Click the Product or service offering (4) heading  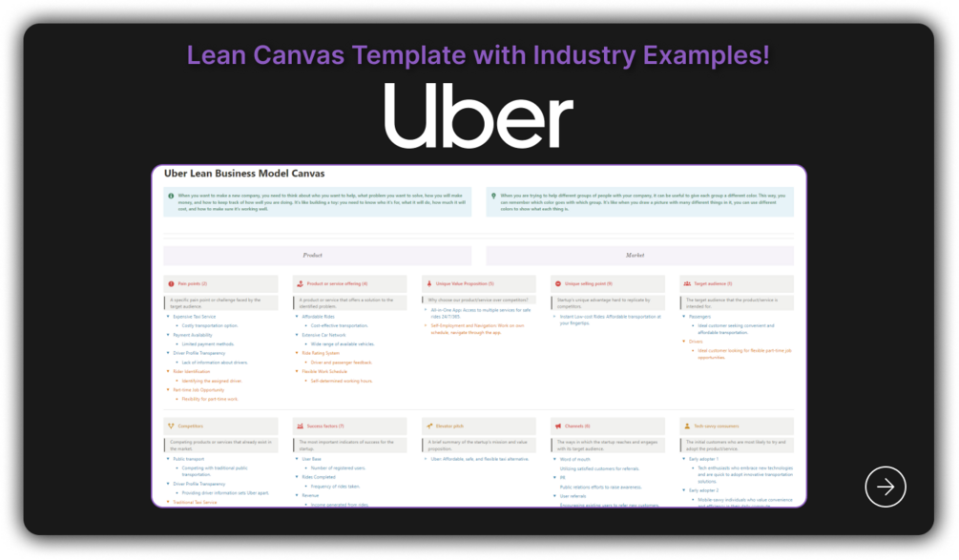[x=337, y=283]
